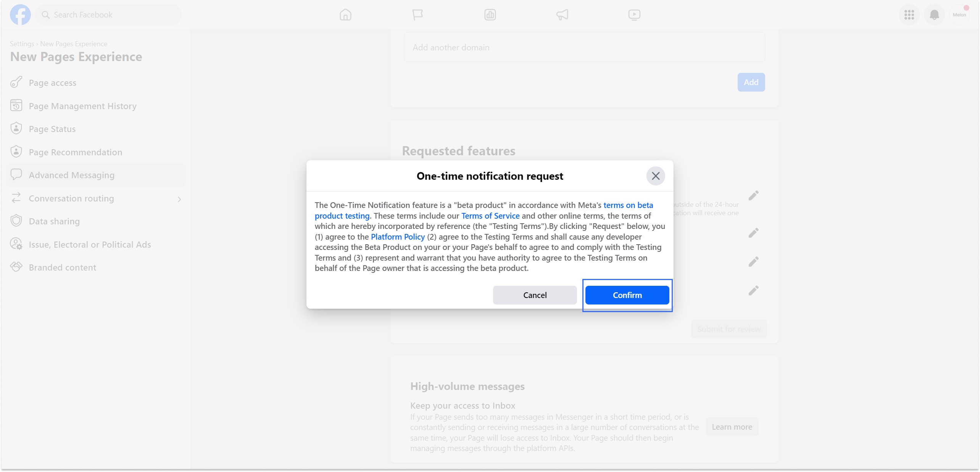Open the Platform Policy link
980x472 pixels.
tap(398, 237)
